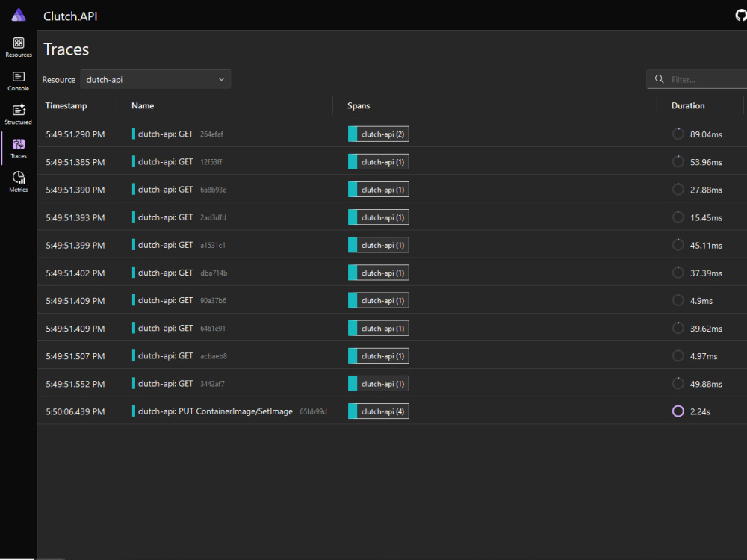
Task: Click timestamp 5:49:51.393 PM
Action: coord(75,217)
